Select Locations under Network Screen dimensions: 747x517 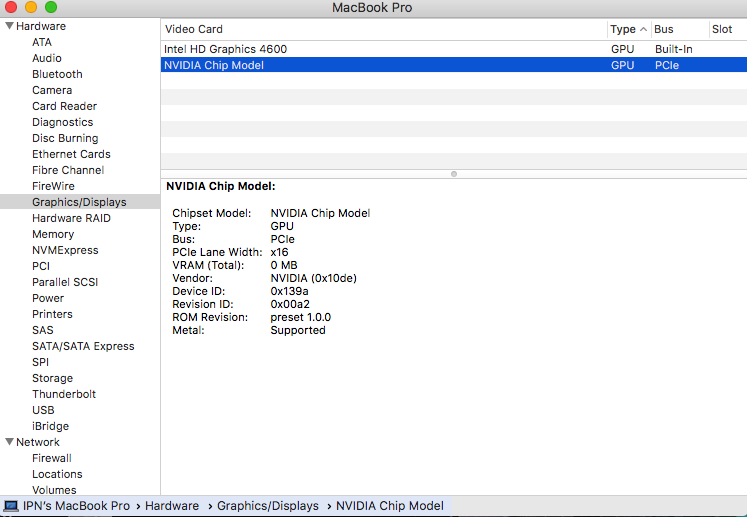point(57,474)
